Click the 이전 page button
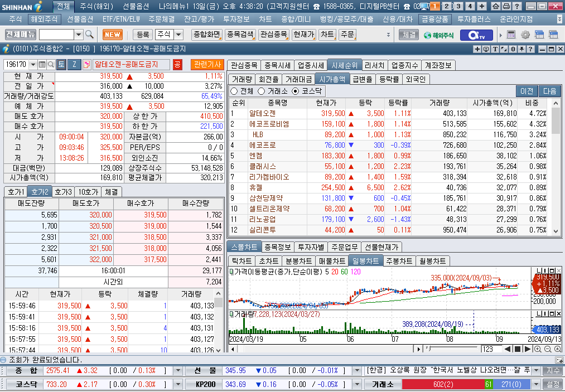 (527, 91)
